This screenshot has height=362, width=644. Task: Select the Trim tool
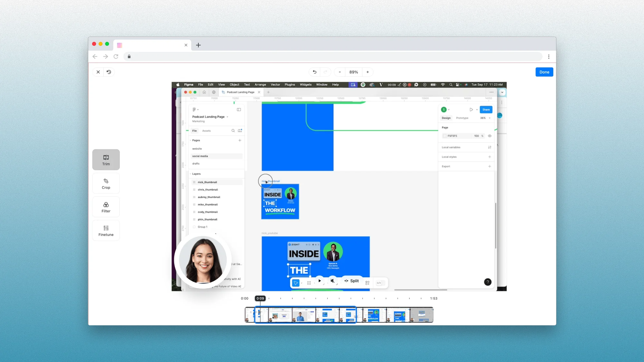106,160
